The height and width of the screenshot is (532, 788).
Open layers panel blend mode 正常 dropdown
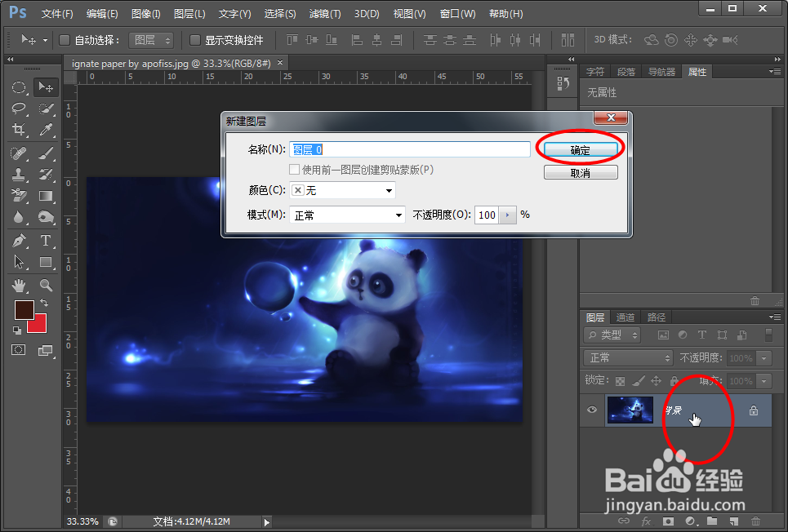point(628,357)
